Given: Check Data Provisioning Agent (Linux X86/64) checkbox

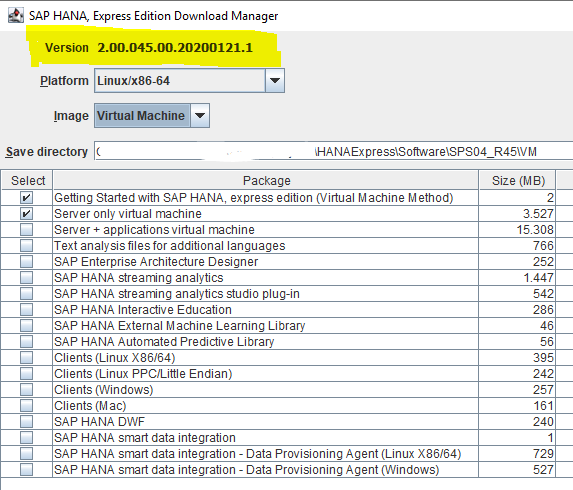Looking at the screenshot, I should coord(26,454).
